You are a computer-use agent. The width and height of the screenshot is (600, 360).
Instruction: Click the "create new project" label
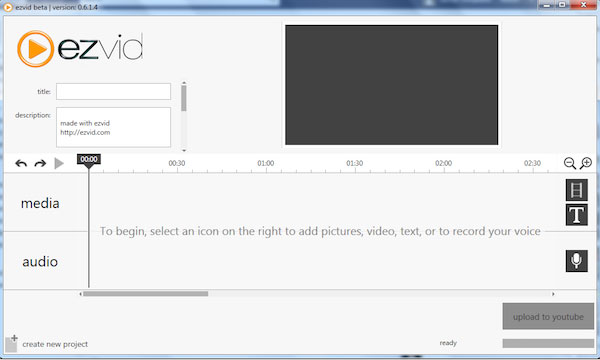click(55, 344)
